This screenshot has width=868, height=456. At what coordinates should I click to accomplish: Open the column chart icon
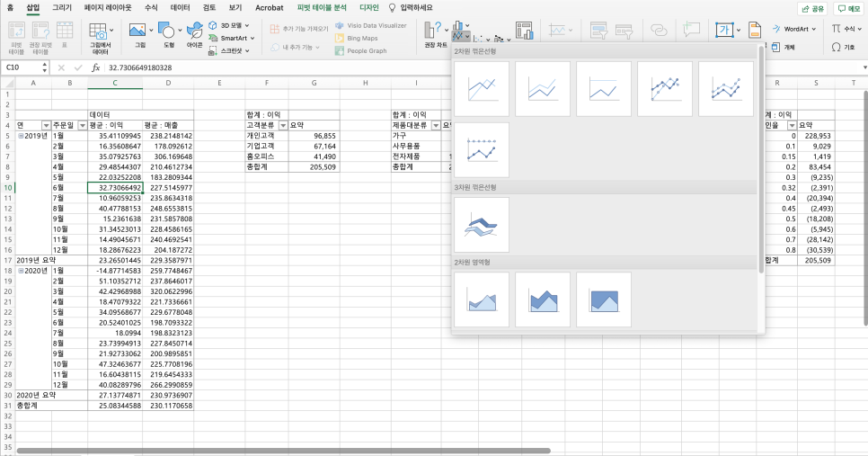(x=457, y=25)
